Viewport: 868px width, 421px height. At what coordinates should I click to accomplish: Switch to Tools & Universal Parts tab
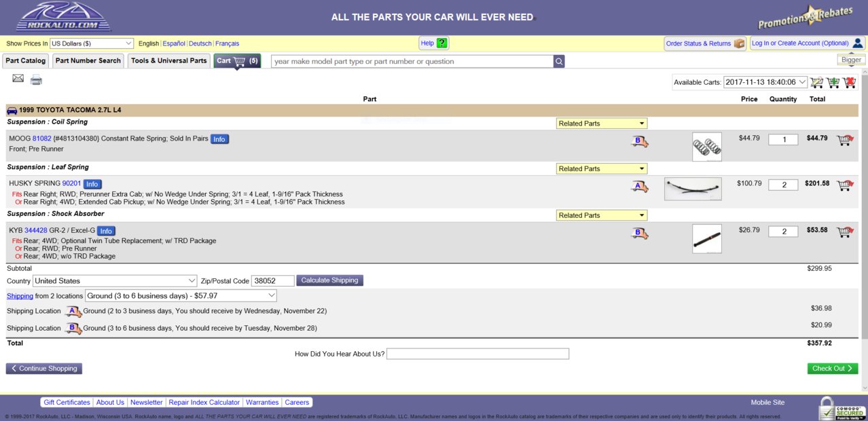pos(169,60)
